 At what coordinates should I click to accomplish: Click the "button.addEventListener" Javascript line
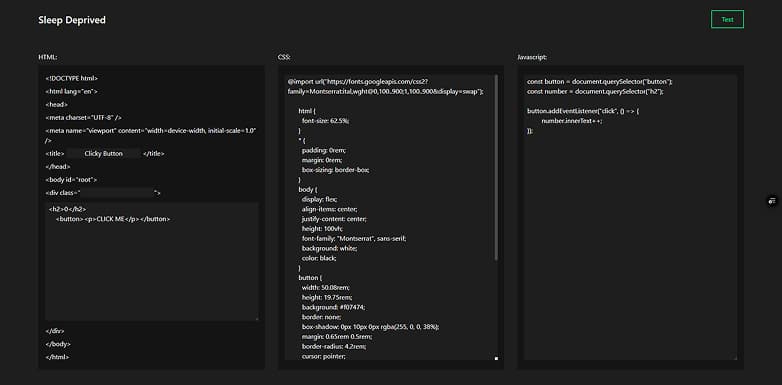pos(583,111)
